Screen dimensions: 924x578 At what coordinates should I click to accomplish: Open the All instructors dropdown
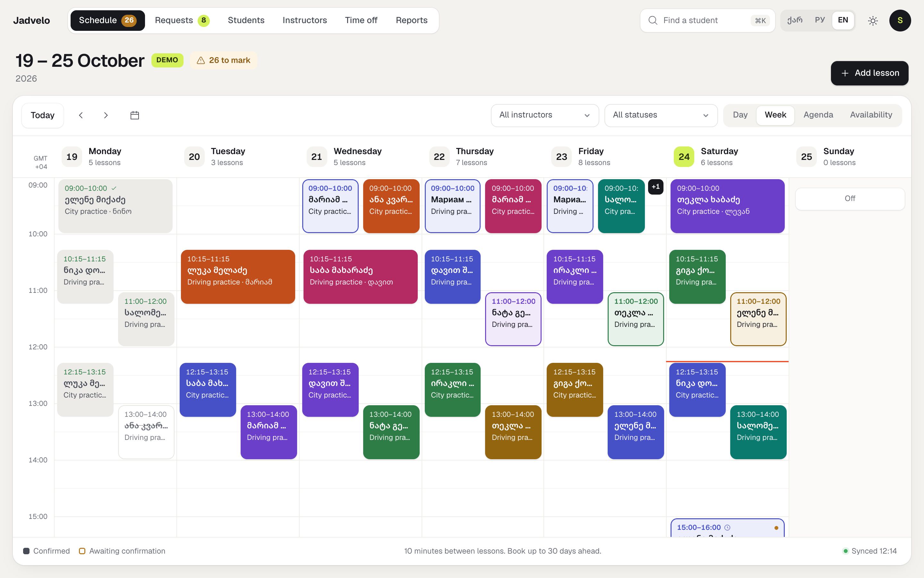click(545, 115)
